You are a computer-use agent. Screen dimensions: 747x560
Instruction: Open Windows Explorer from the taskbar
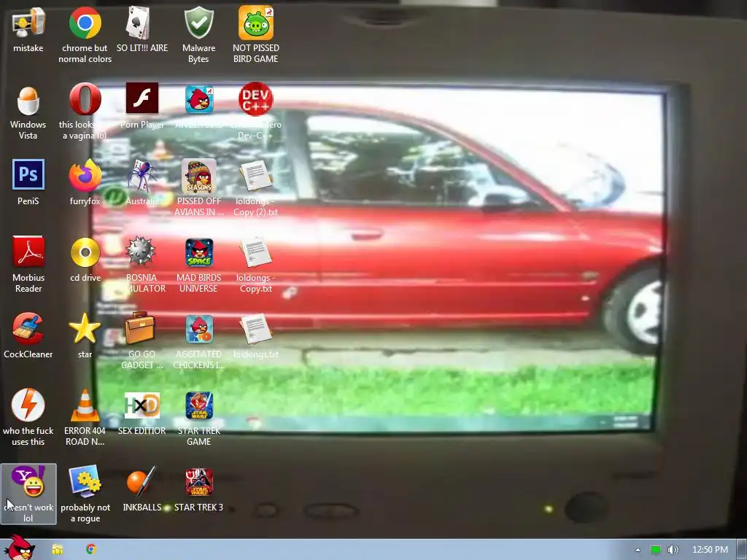(58, 550)
